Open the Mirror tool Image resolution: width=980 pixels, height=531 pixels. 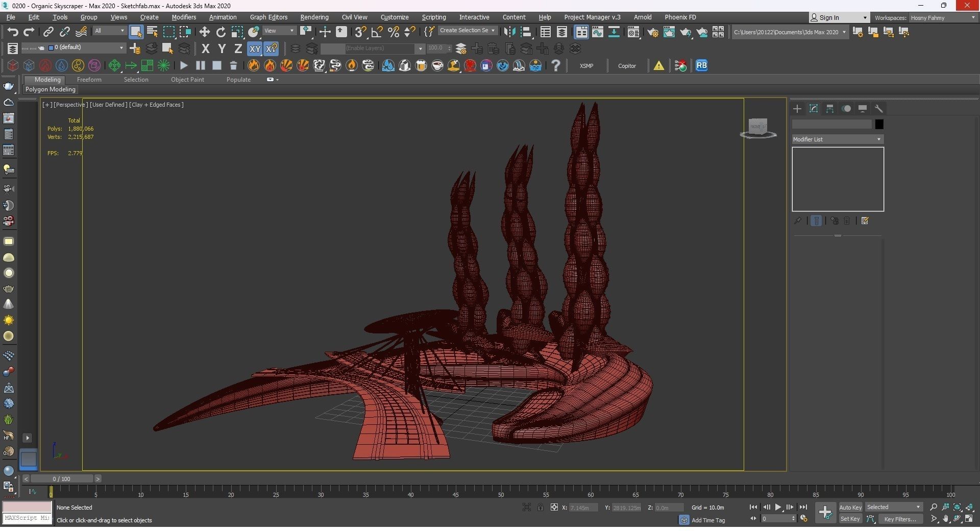(509, 32)
